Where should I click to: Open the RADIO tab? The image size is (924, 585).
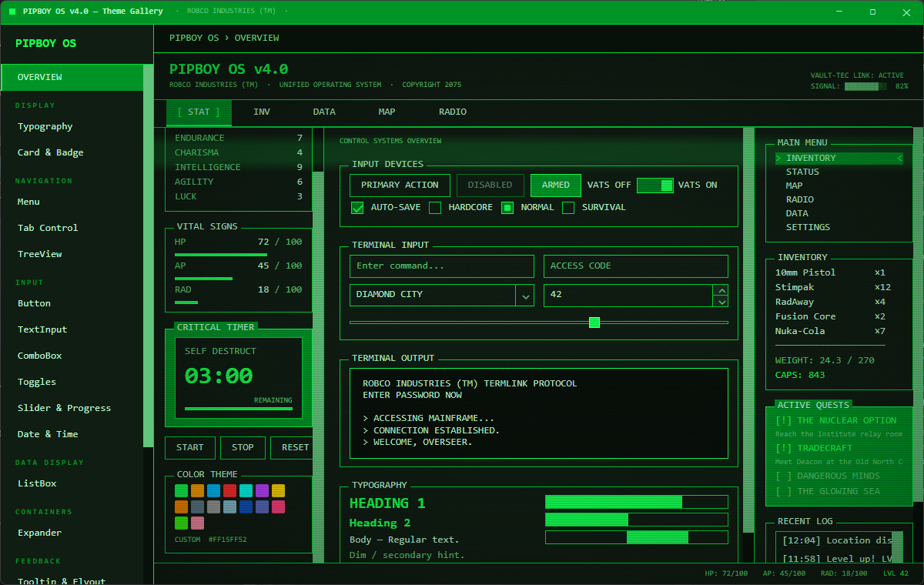[452, 112]
